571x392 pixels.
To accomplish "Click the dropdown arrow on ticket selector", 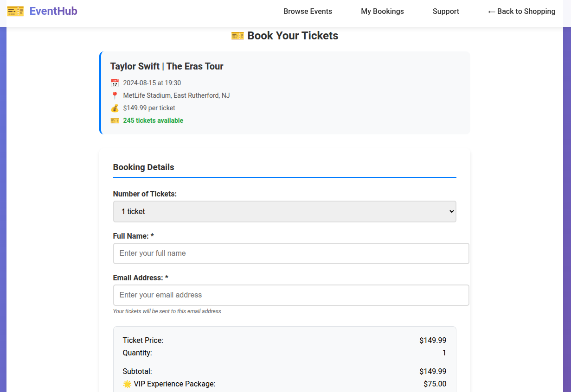I will coord(452,212).
